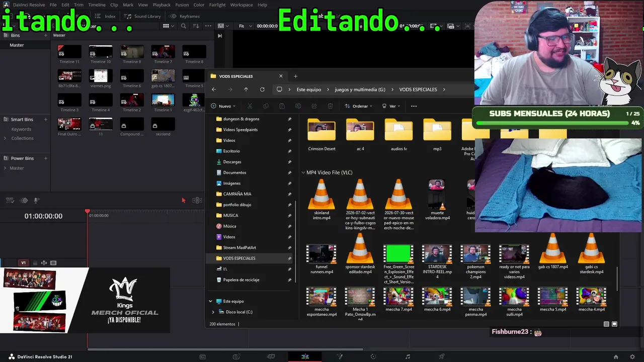
Task: Open the Fairlight menu
Action: 217,5
